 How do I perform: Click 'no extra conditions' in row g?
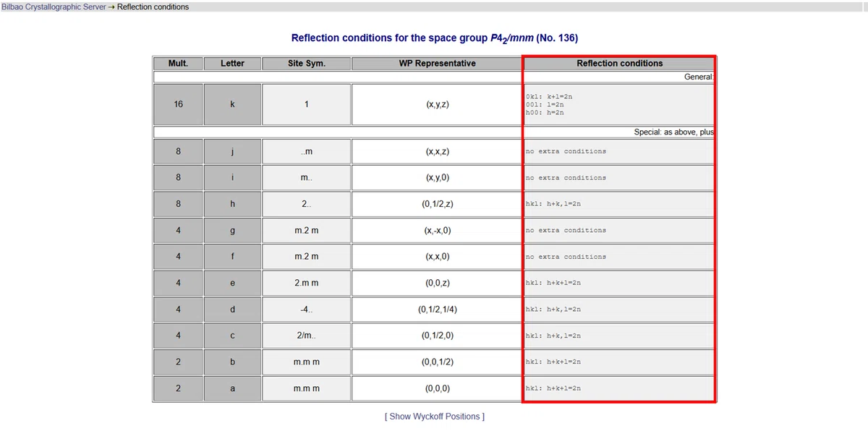click(x=566, y=231)
